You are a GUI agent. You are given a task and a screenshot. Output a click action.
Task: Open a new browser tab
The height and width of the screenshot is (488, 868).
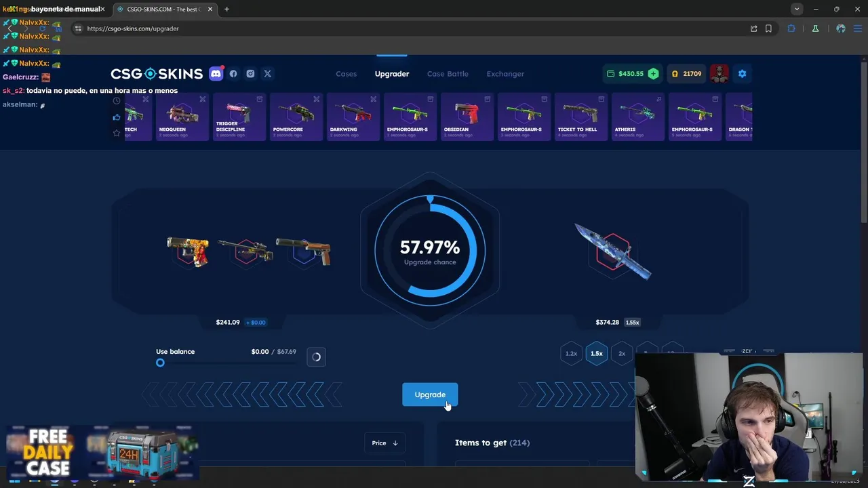[x=226, y=9]
